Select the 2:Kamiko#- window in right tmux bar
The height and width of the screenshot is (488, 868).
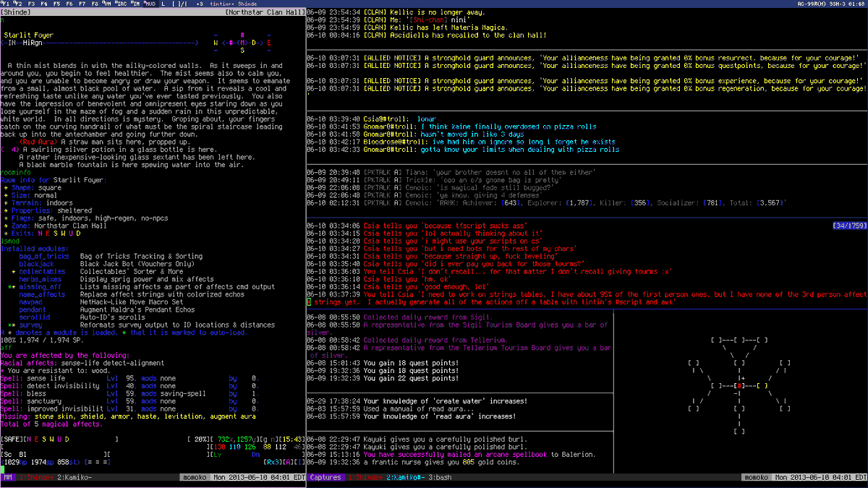pos(405,478)
